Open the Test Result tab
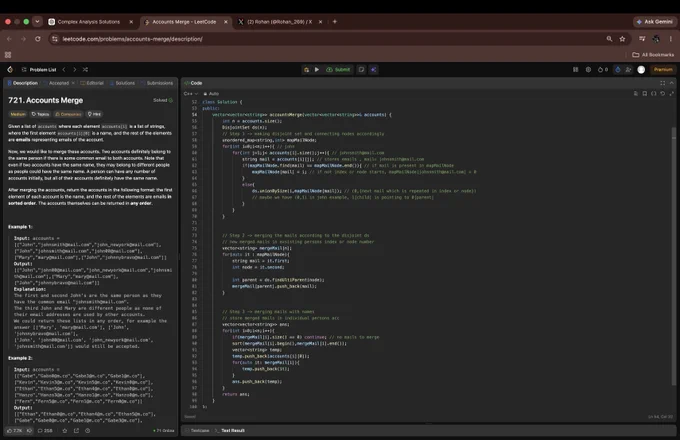 [x=231, y=430]
